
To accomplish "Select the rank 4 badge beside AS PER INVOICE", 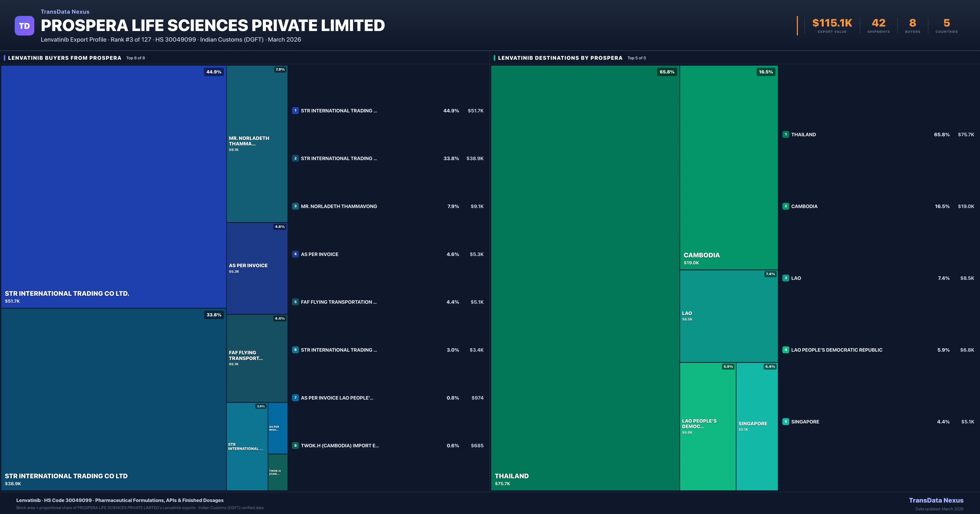I will [x=296, y=254].
